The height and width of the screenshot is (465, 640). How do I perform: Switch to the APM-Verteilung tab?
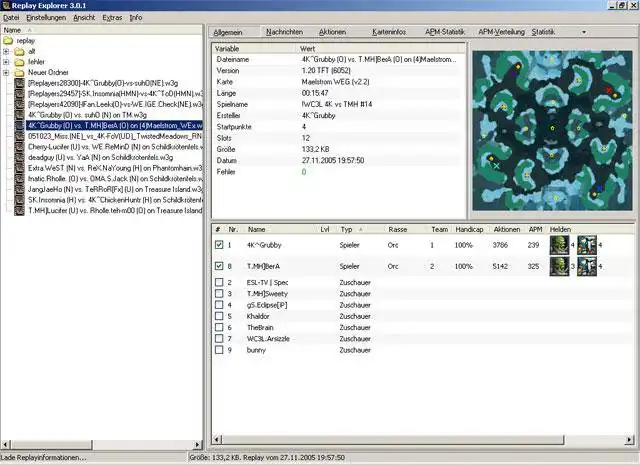[x=501, y=32]
